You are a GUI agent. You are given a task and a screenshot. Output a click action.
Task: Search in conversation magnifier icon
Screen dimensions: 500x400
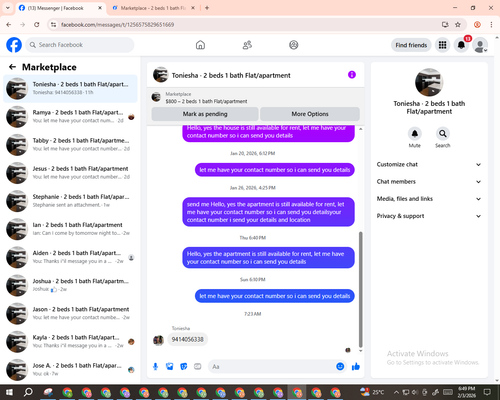click(x=443, y=134)
